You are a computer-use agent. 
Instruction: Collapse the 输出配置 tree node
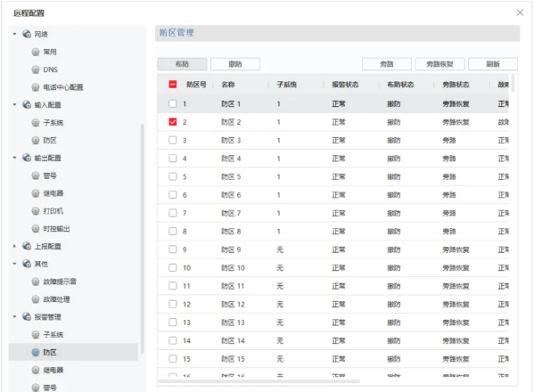(x=14, y=158)
